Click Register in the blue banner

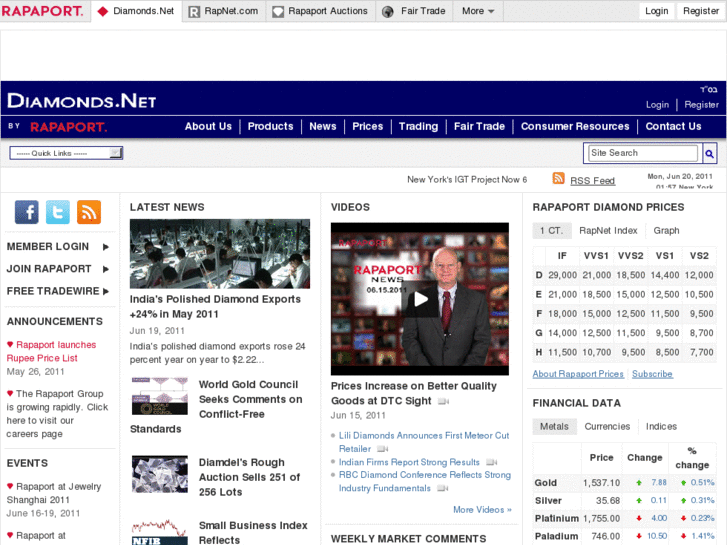[701, 105]
